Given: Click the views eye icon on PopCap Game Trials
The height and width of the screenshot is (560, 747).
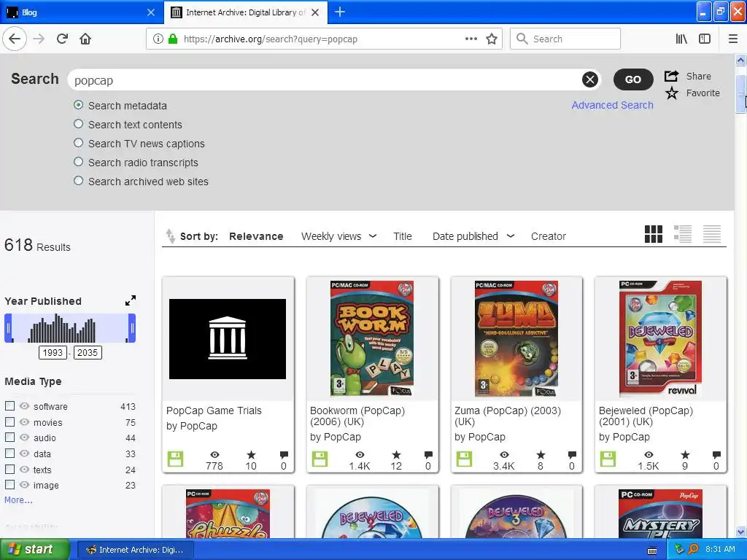Looking at the screenshot, I should pyautogui.click(x=215, y=455).
